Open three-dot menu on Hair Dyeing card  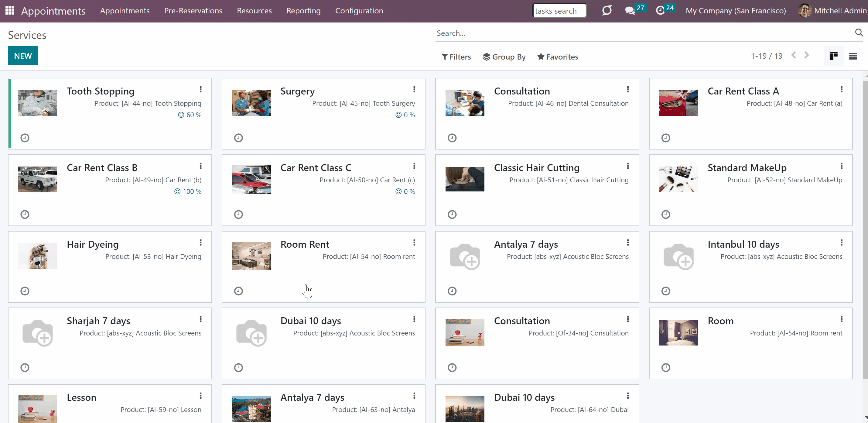[201, 242]
